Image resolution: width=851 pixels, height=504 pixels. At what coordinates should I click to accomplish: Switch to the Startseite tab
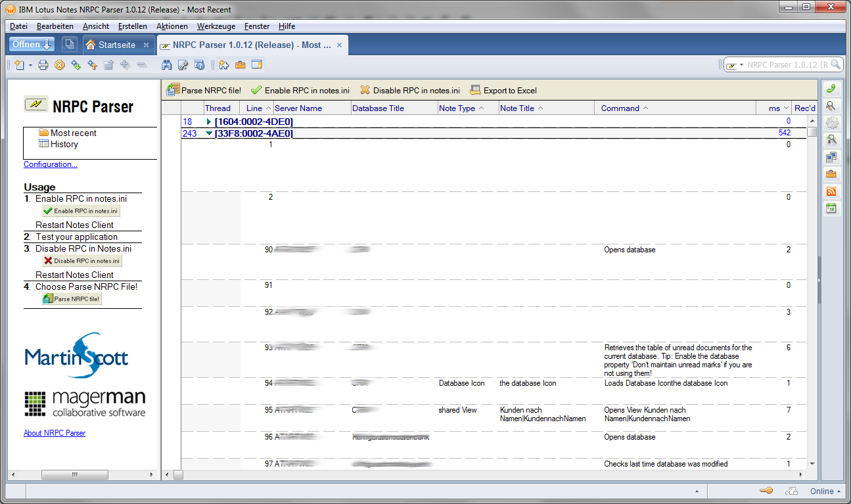pyautogui.click(x=116, y=45)
